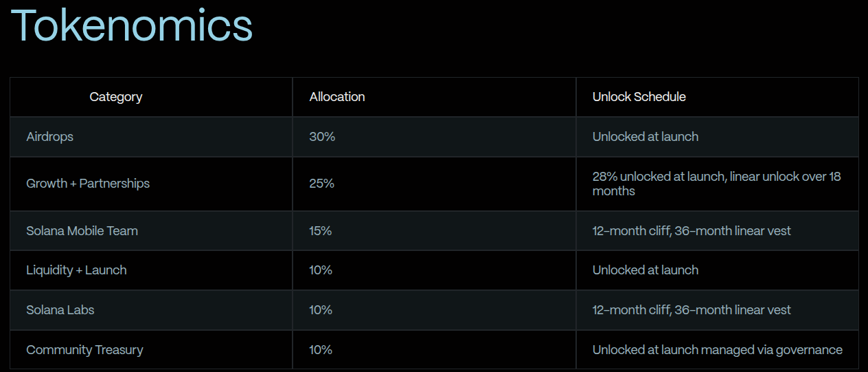The image size is (868, 372).
Task: Click Liquidity + Launch 10% allocation
Action: pos(321,270)
